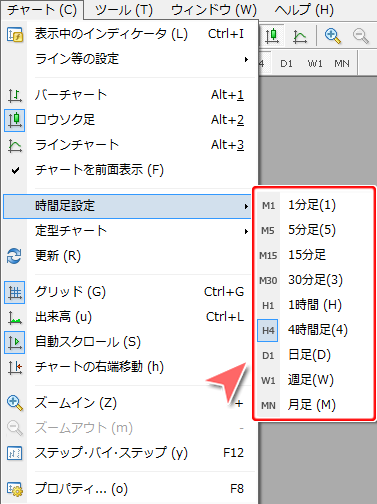Click the ステップ・バイ・ステップ icon
This screenshot has height=504, width=377.
[x=15, y=454]
